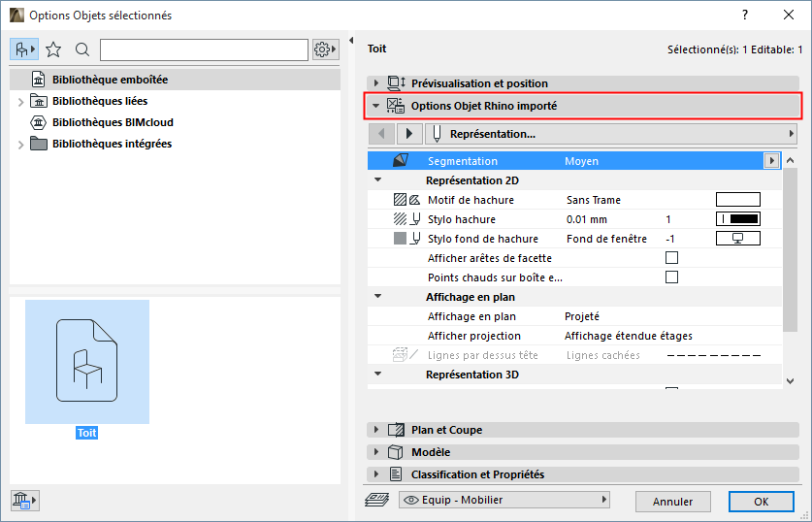Open the gear settings menu

tap(325, 49)
